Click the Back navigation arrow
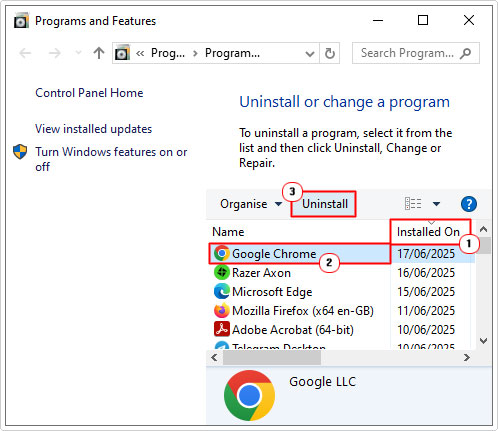This screenshot has width=498, height=431. point(25,53)
